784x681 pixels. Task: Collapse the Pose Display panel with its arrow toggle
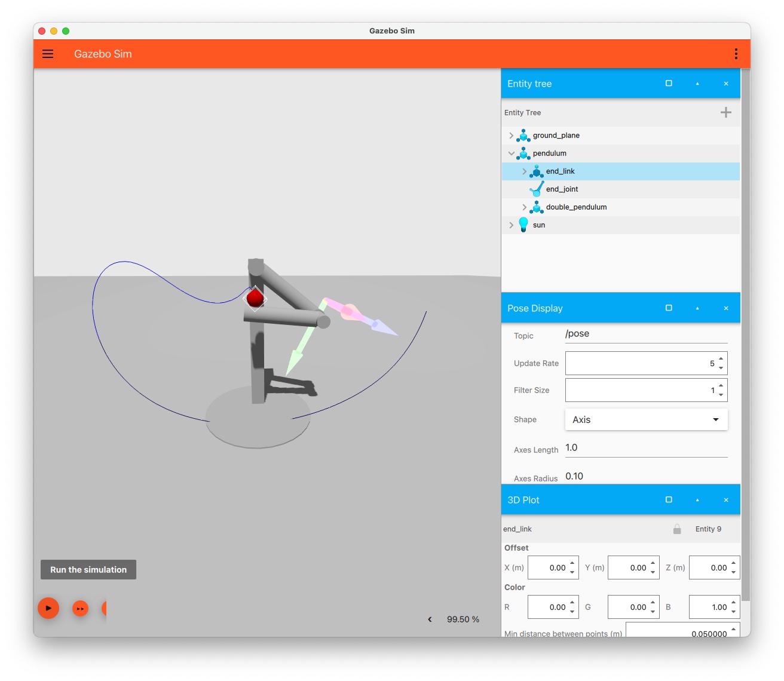(697, 308)
